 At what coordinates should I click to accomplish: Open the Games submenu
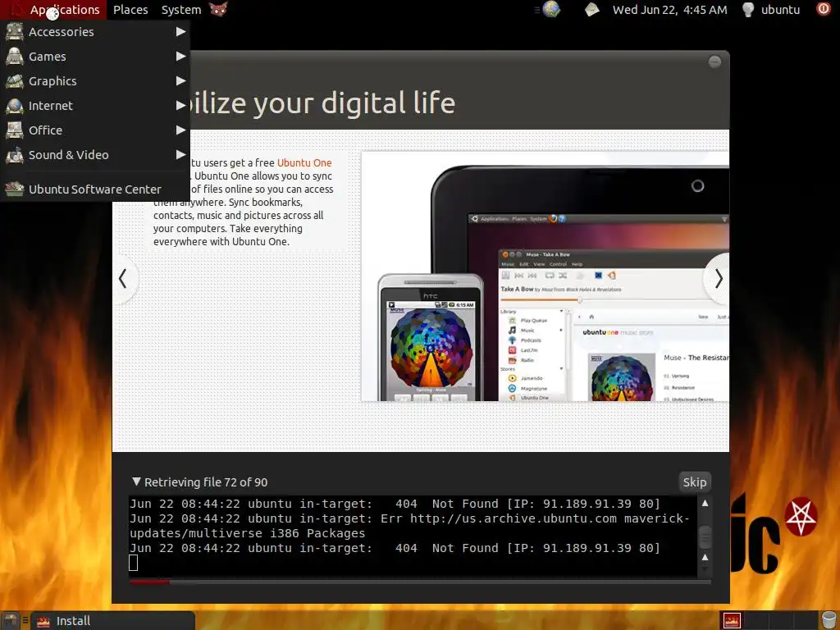(95, 57)
